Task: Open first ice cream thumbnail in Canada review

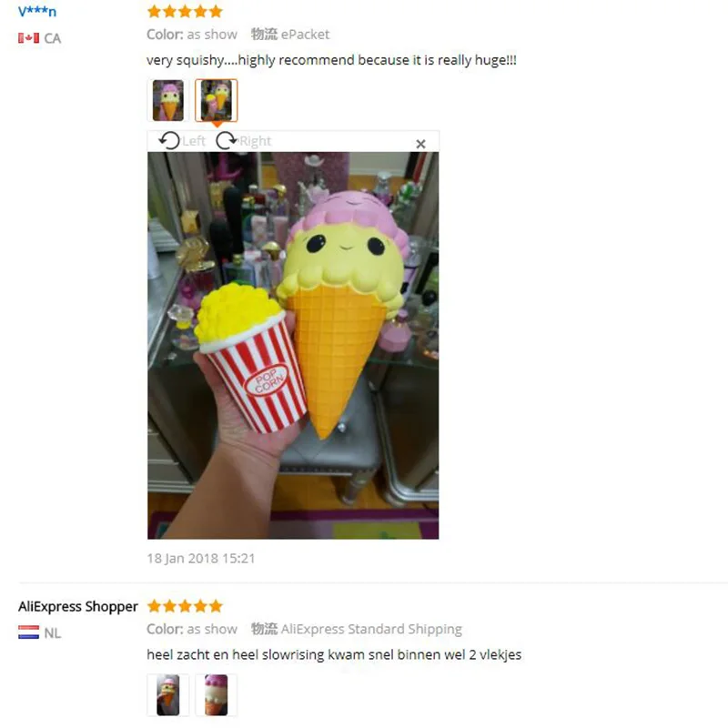Action: pos(168,100)
